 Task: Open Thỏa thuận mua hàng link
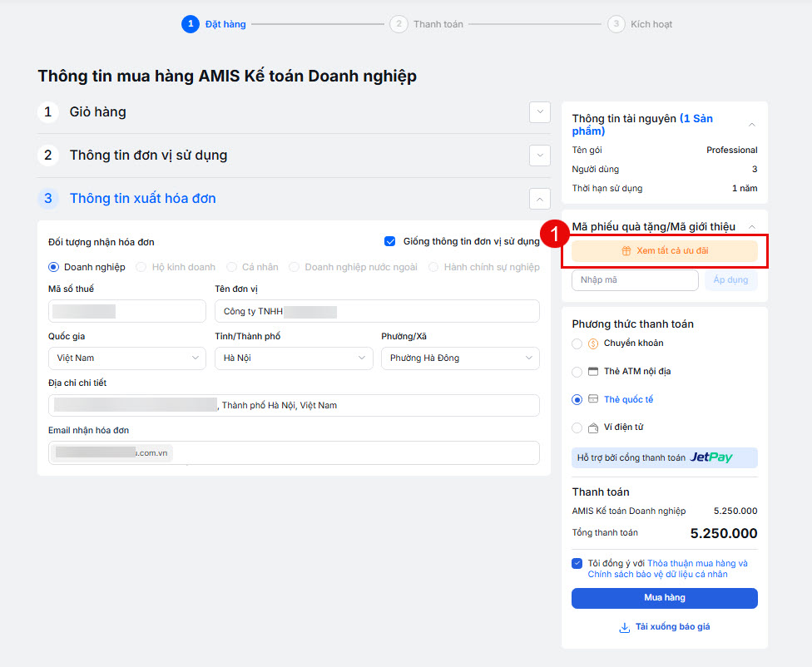pos(697,563)
